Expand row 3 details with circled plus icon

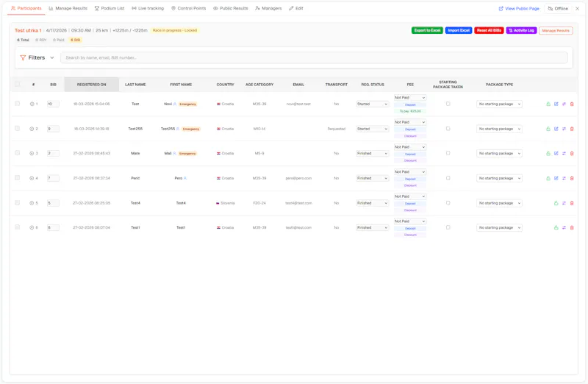[x=32, y=154]
